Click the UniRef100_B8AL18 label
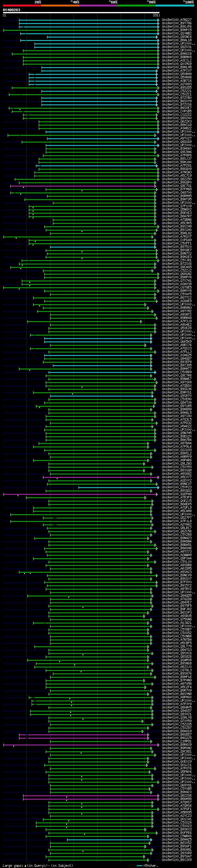 176,40
